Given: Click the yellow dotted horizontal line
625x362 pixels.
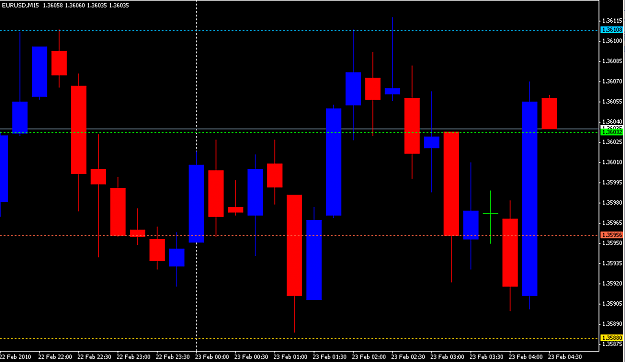Looking at the screenshot, I should (299, 338).
